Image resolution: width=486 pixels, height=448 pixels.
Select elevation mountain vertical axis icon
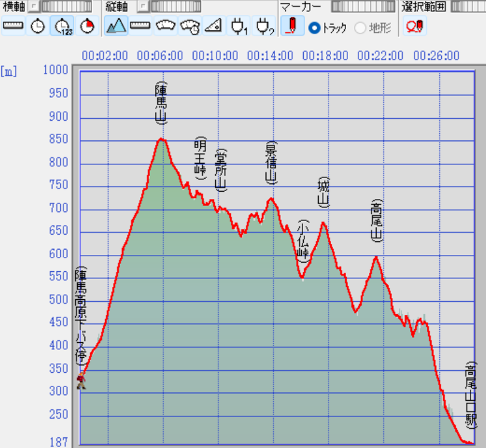click(116, 26)
